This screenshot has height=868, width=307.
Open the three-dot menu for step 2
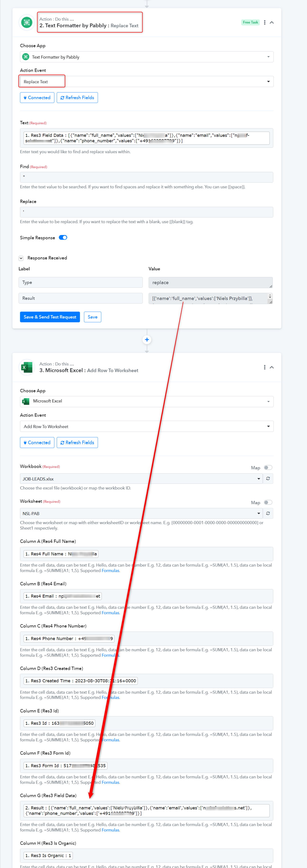tap(265, 23)
